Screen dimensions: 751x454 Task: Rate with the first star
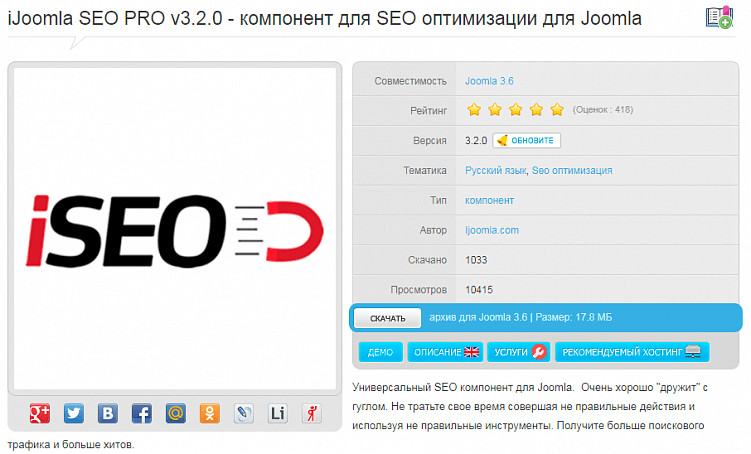pos(474,110)
